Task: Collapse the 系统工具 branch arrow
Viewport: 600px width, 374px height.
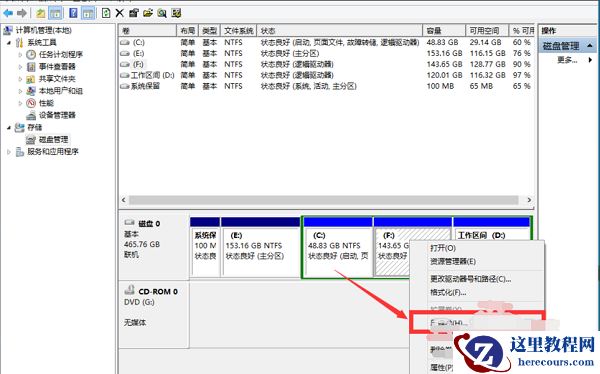Action: coord(9,42)
